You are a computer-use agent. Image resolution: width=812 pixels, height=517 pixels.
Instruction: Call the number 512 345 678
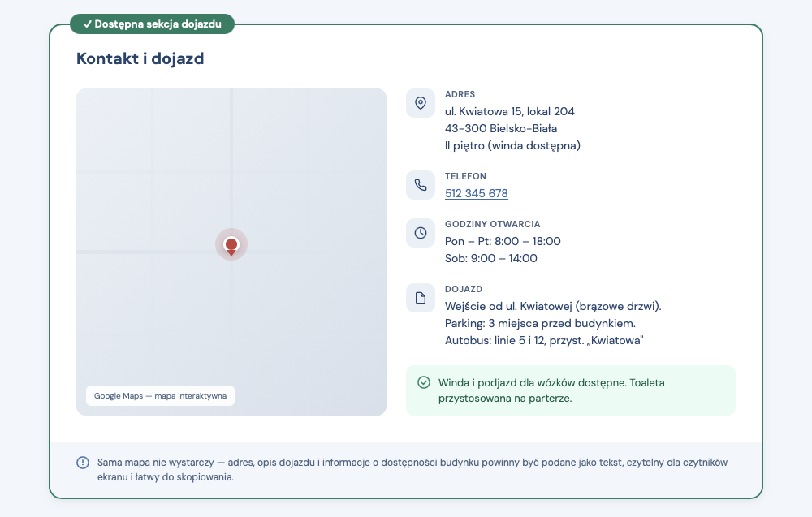point(476,193)
